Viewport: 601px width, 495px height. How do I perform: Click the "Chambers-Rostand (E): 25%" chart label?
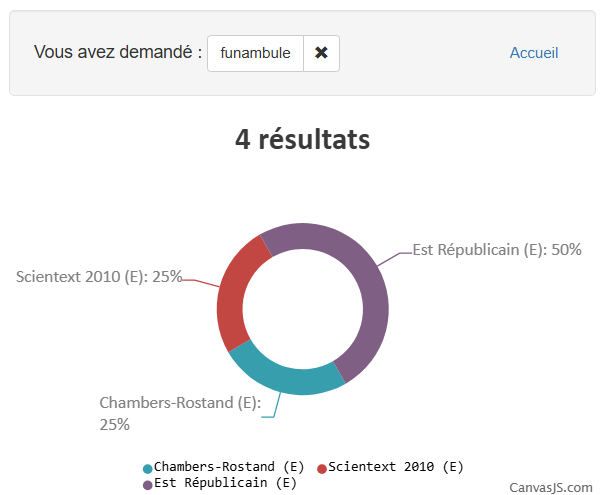click(x=179, y=413)
